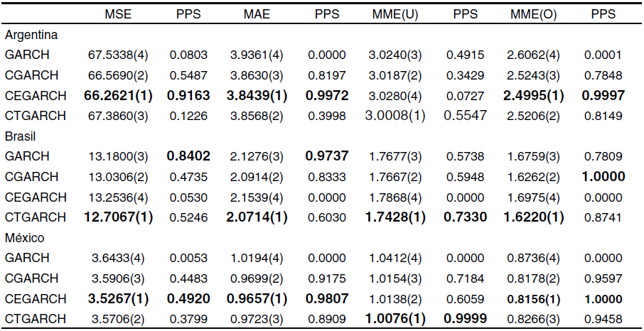Select the México group label
The height and width of the screenshot is (331, 644).
(26, 237)
